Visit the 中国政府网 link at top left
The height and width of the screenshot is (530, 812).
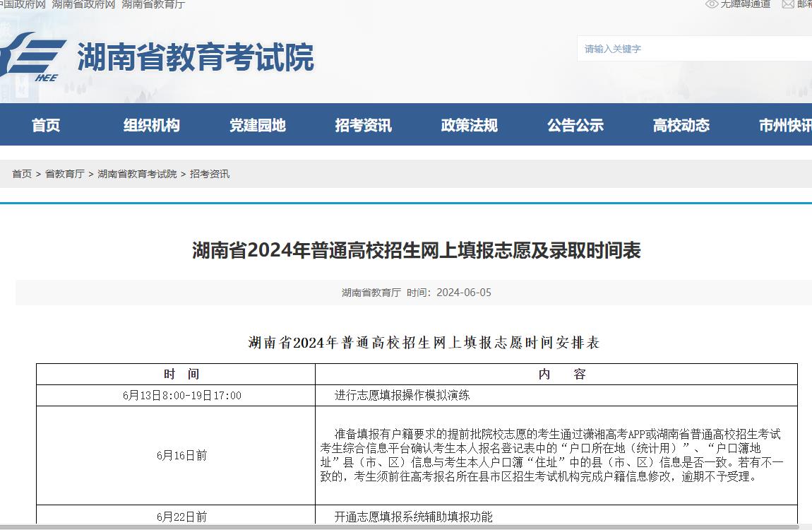[x=21, y=6]
